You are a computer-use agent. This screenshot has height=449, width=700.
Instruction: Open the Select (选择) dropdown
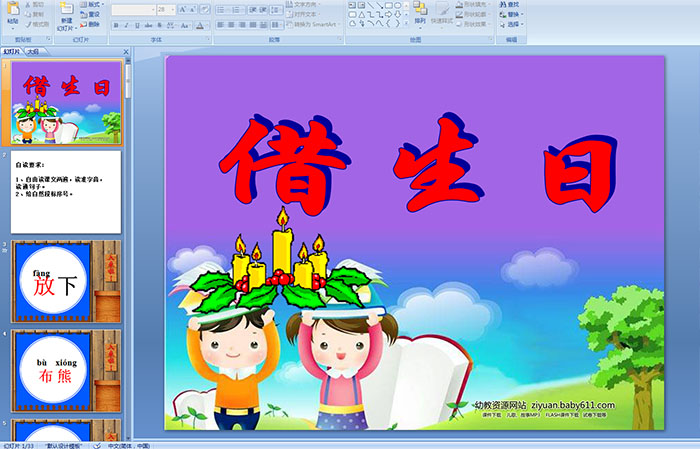pyautogui.click(x=512, y=24)
